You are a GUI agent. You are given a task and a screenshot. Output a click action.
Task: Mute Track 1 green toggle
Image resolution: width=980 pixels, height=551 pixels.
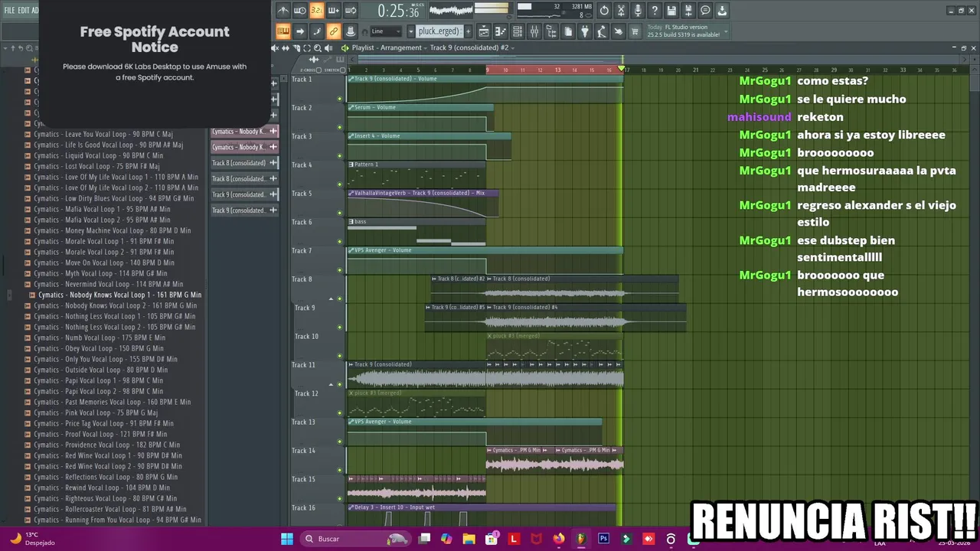click(340, 99)
